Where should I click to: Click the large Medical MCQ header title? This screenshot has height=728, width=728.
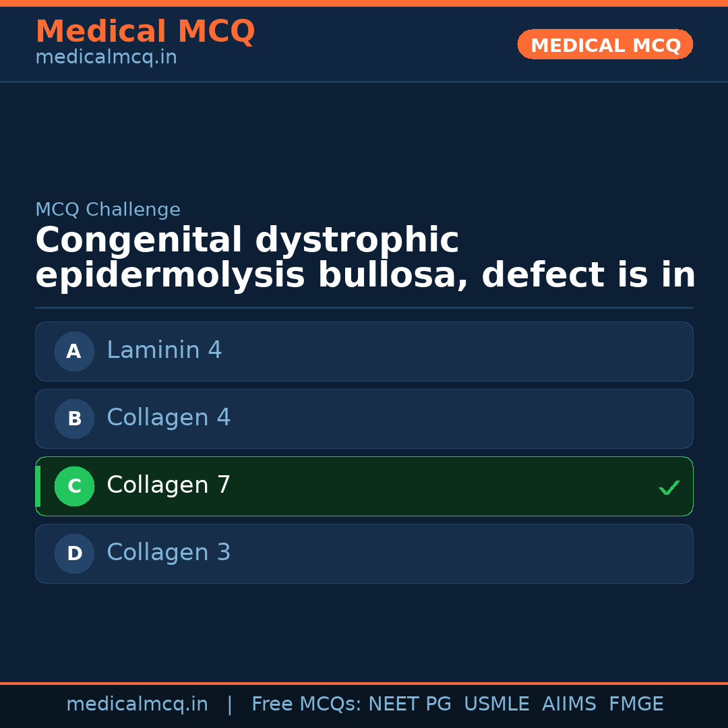[x=145, y=32]
